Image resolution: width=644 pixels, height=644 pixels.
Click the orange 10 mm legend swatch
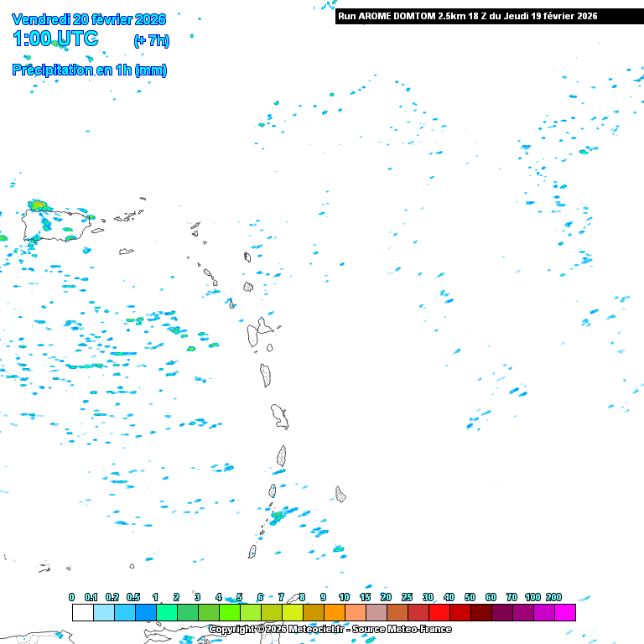(355, 612)
